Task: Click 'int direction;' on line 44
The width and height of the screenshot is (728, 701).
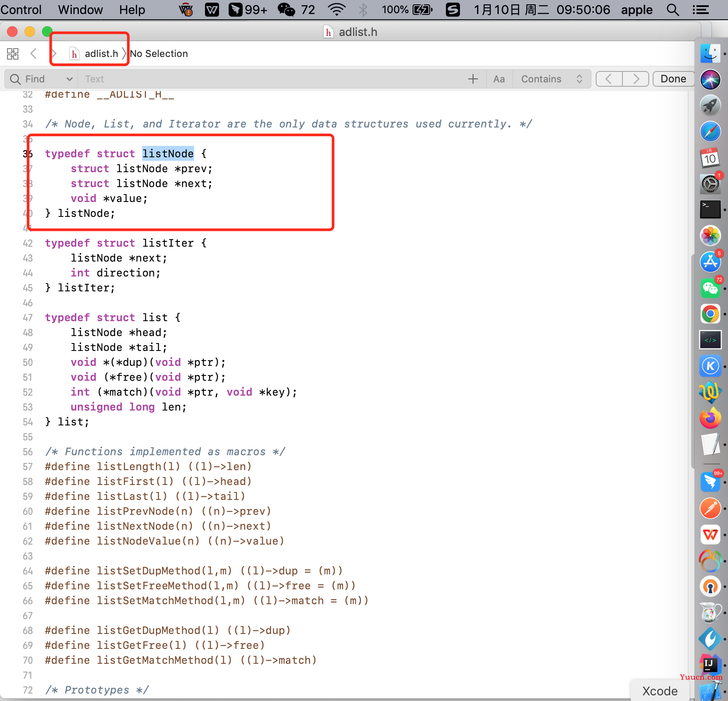Action: coord(116,273)
